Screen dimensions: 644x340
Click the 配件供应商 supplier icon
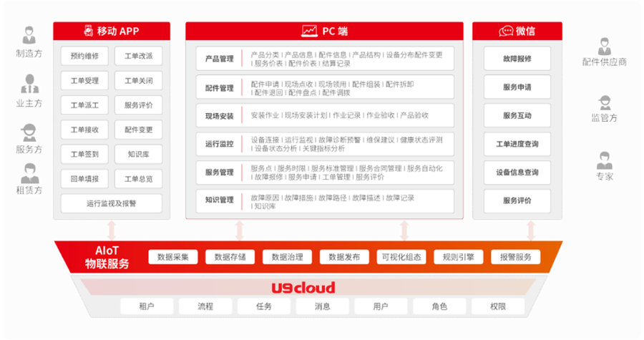tap(605, 46)
